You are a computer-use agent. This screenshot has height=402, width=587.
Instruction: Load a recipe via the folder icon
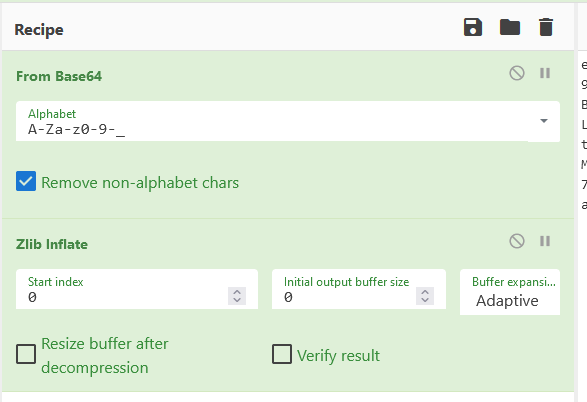(x=510, y=27)
